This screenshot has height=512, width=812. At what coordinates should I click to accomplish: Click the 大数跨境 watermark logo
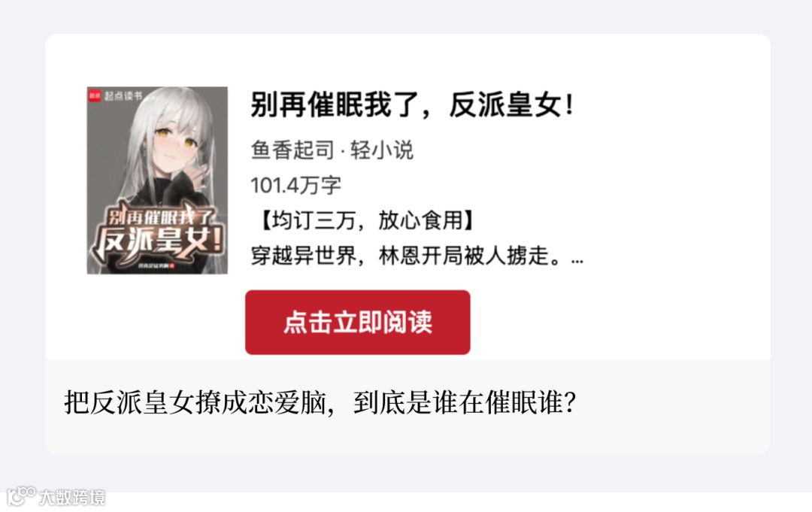21,496
